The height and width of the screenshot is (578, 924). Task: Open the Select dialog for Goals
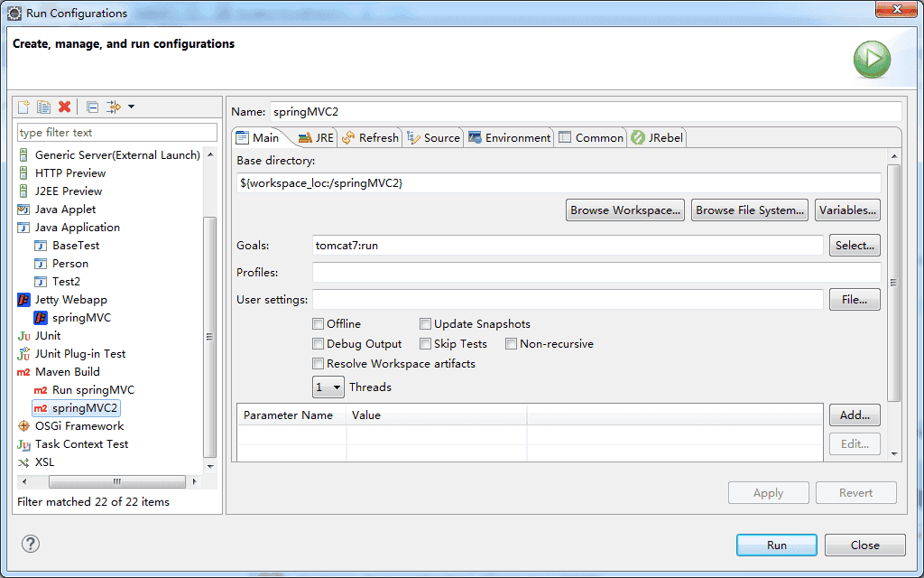click(854, 245)
